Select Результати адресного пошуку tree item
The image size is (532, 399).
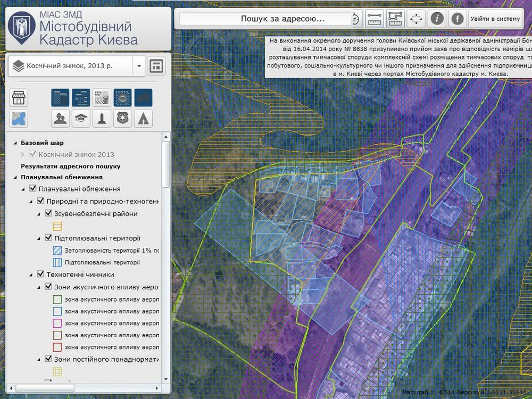click(70, 166)
